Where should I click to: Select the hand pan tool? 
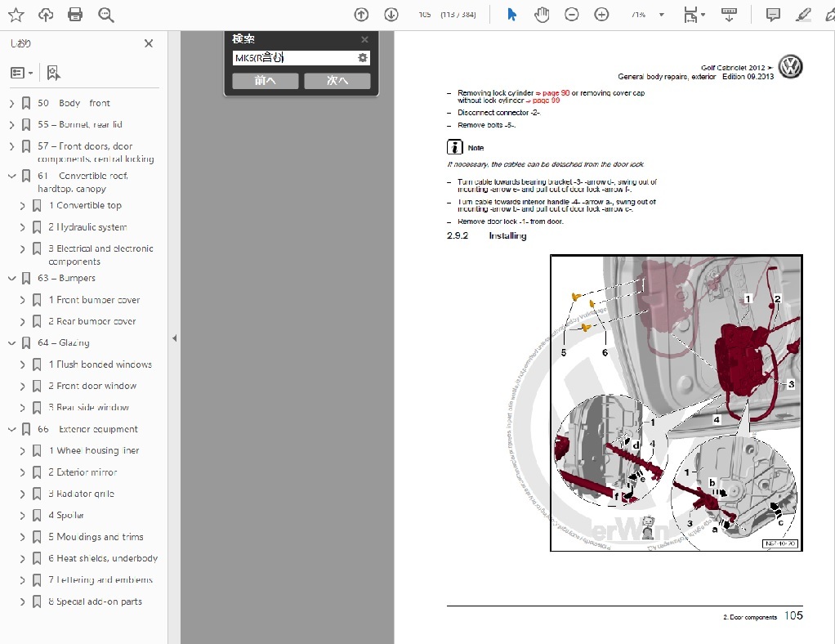click(x=542, y=15)
